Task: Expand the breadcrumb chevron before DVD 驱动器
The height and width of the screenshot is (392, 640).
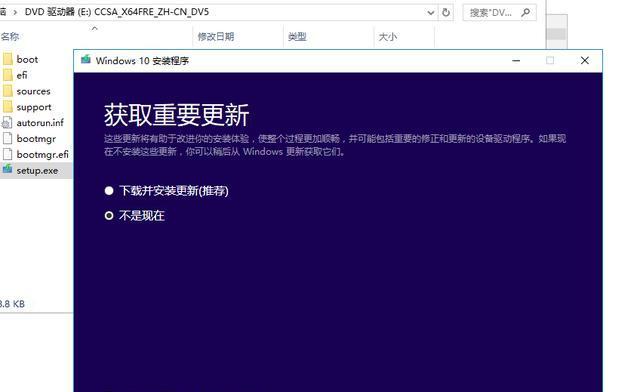Action: [15, 13]
